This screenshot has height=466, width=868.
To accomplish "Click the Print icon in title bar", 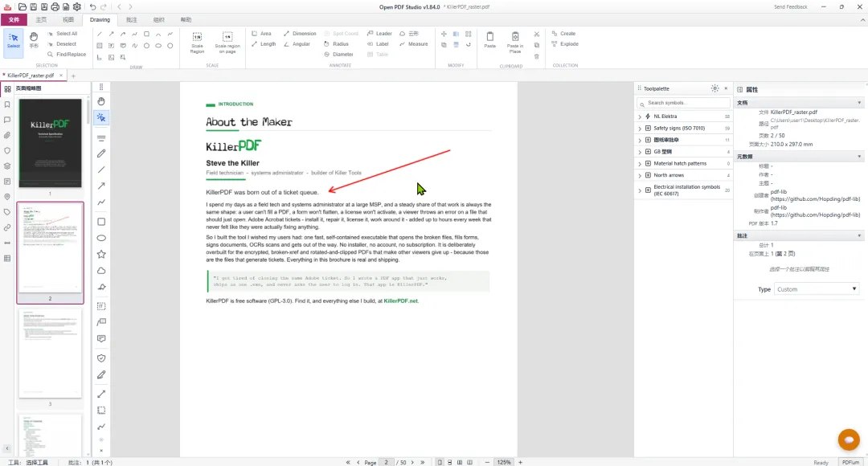I will tap(55, 6).
